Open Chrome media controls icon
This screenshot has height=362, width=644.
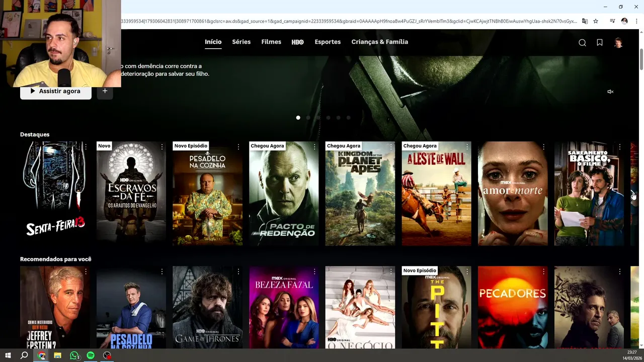click(x=612, y=21)
